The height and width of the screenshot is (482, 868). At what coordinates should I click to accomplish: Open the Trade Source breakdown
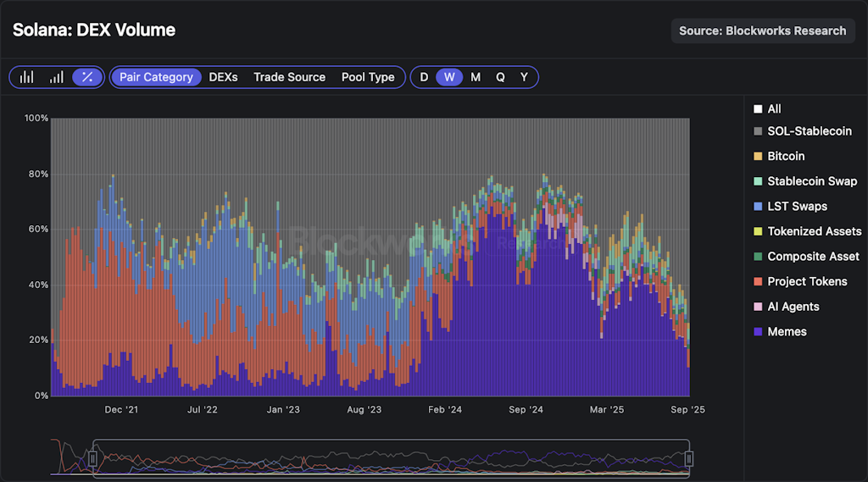point(289,77)
